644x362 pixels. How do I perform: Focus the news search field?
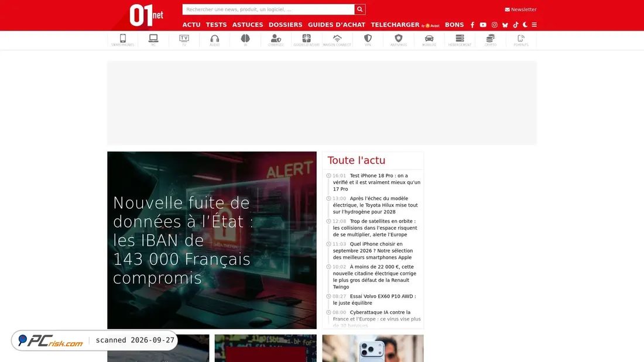pyautogui.click(x=268, y=9)
